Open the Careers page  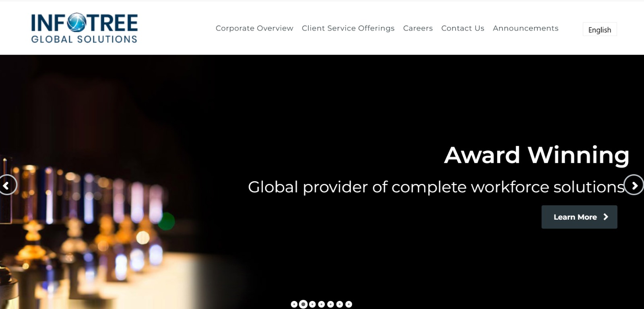coord(418,28)
